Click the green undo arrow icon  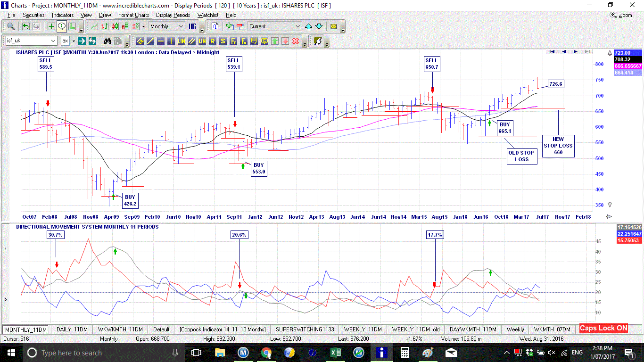[25, 26]
